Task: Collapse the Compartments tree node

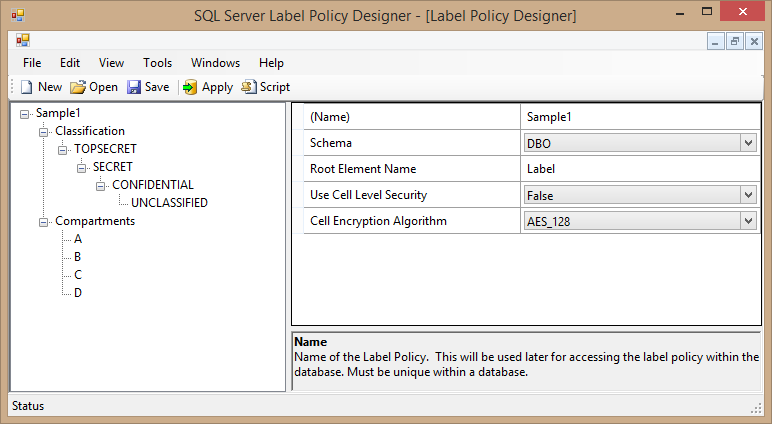Action: 44,221
